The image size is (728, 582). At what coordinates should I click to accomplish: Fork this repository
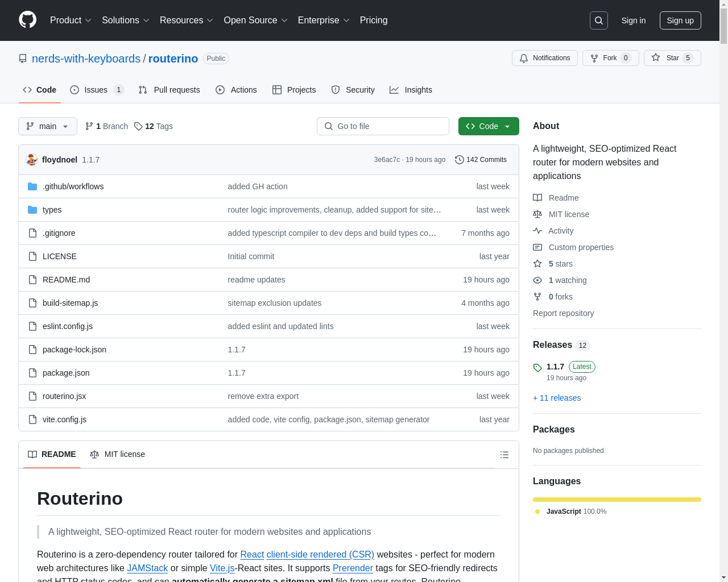tap(611, 58)
